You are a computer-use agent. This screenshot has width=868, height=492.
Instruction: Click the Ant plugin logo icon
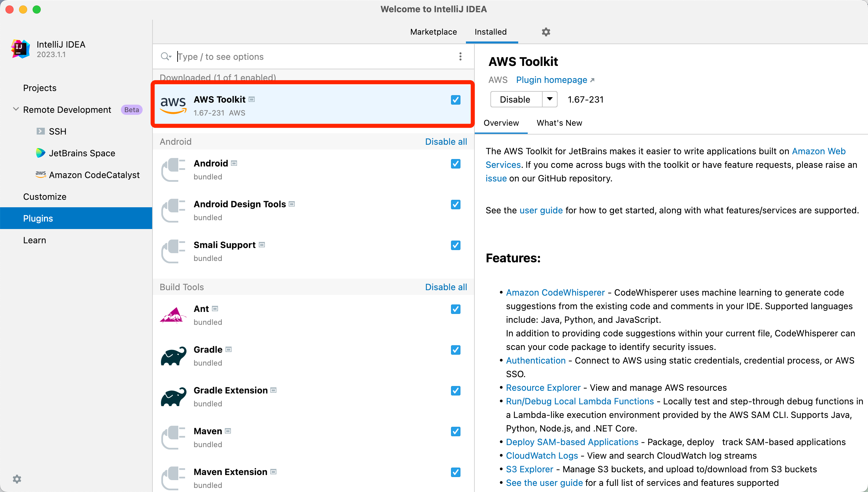173,315
